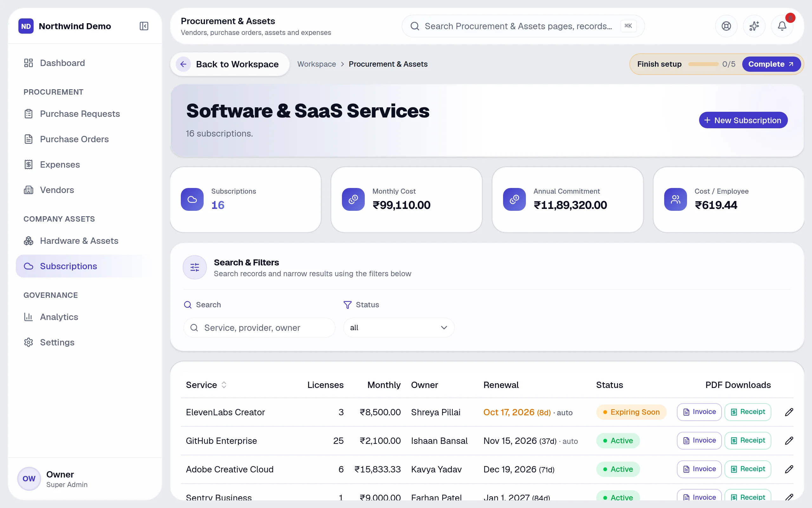
Task: Click the Complete setup button
Action: point(771,64)
